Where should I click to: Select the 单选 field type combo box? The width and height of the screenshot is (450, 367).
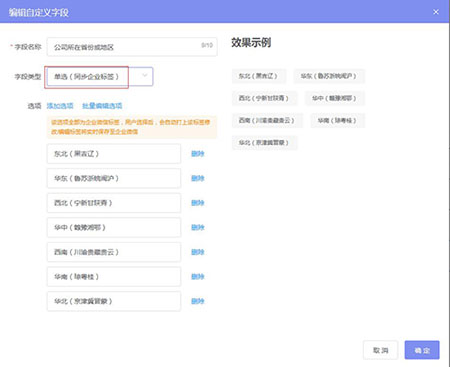coord(100,77)
